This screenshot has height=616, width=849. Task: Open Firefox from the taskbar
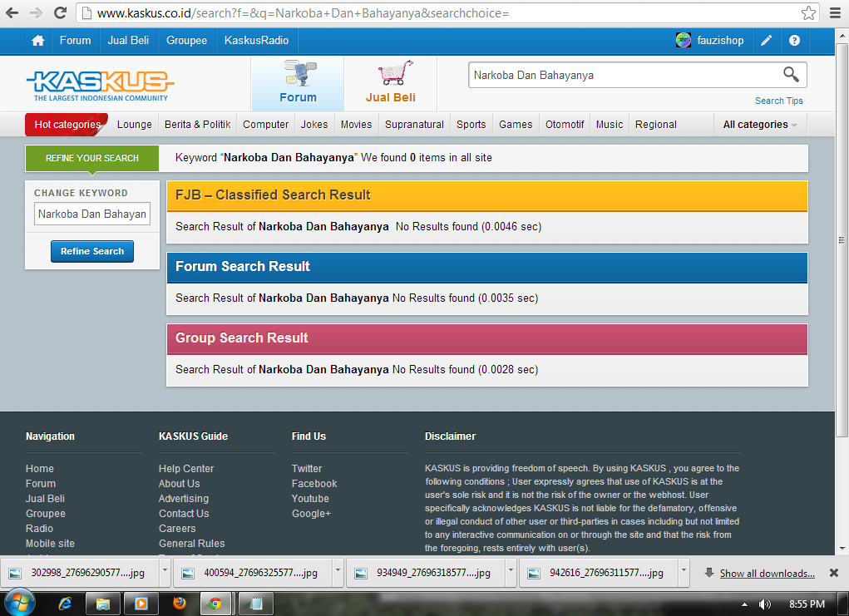pos(180,603)
